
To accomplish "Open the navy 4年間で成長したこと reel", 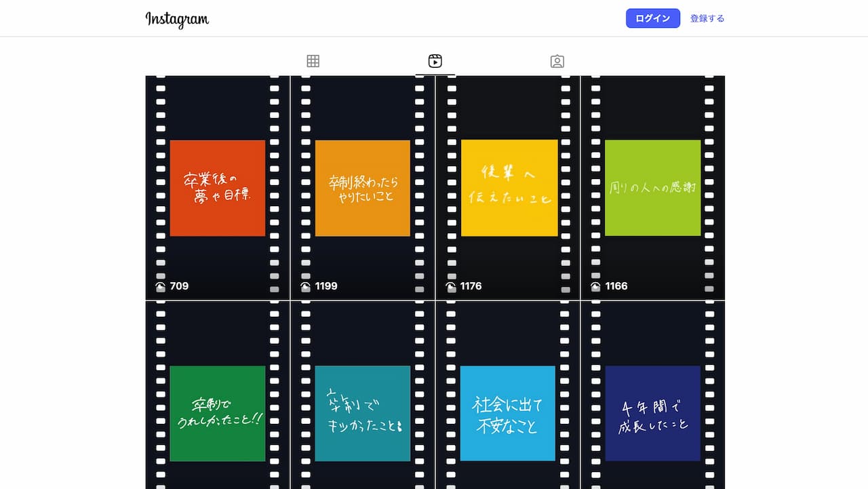I will pyautogui.click(x=652, y=413).
